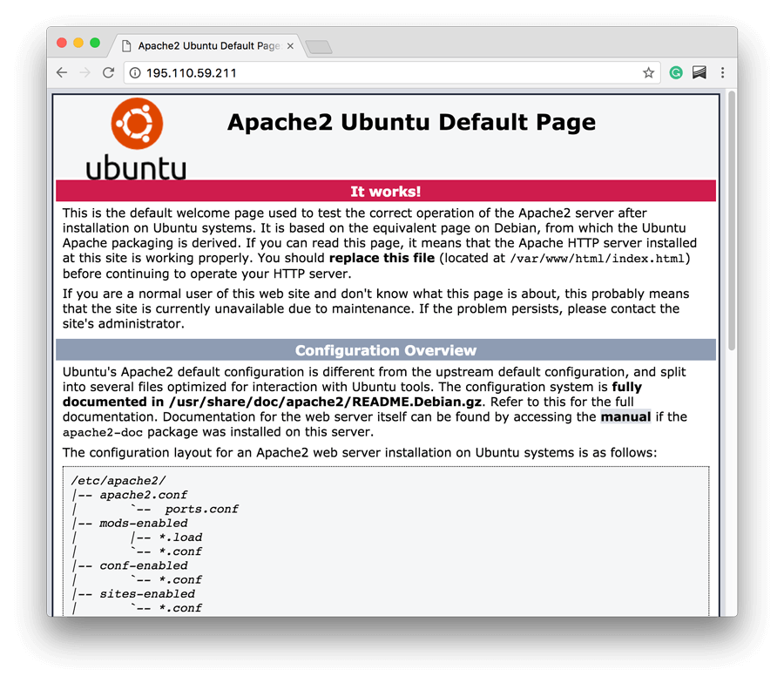Click the document favicon on the tab
This screenshot has height=683, width=784.
coord(127,45)
